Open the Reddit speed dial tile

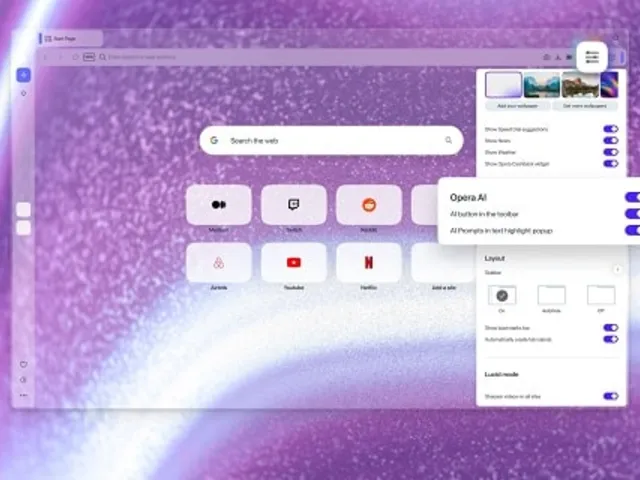pyautogui.click(x=368, y=205)
